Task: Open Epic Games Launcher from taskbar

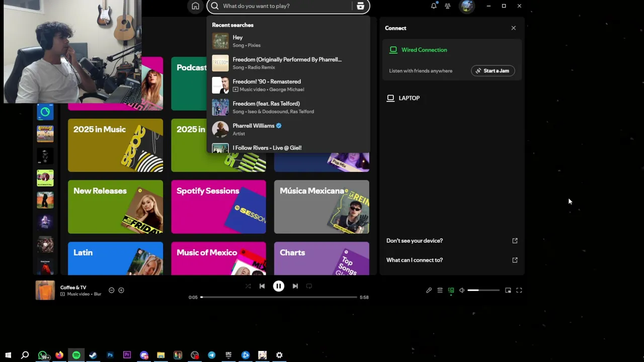Action: point(228,355)
